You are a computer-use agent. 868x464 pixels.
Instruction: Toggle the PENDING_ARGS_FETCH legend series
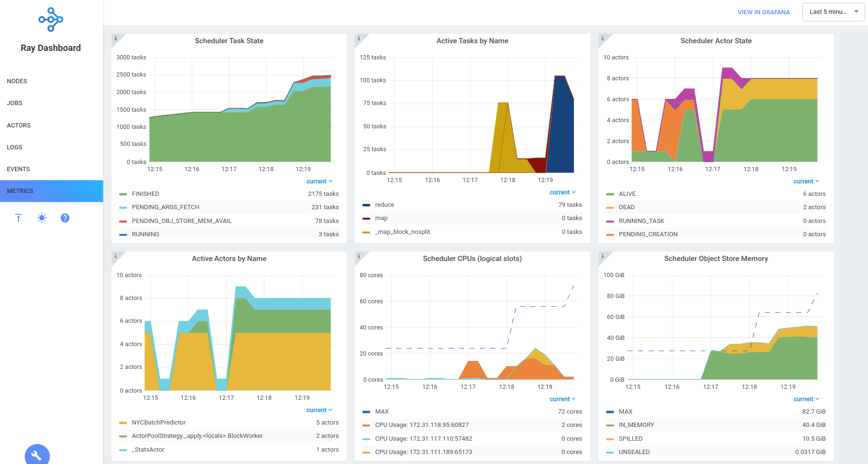tap(165, 207)
